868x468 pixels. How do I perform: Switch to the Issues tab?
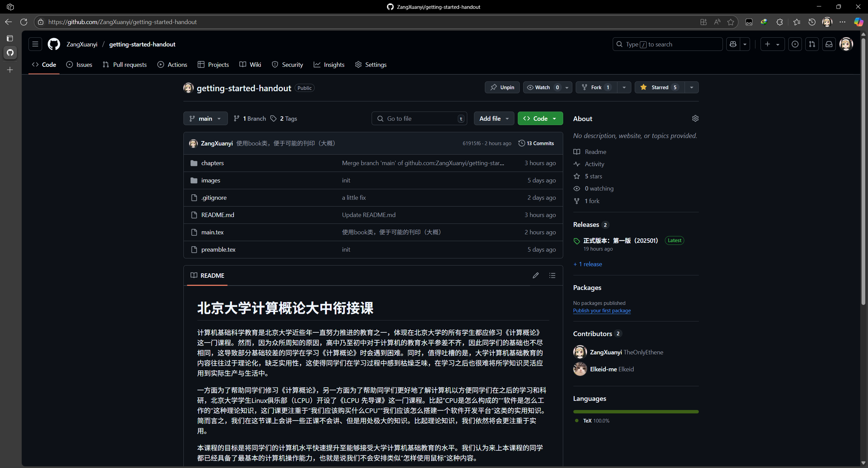point(79,64)
